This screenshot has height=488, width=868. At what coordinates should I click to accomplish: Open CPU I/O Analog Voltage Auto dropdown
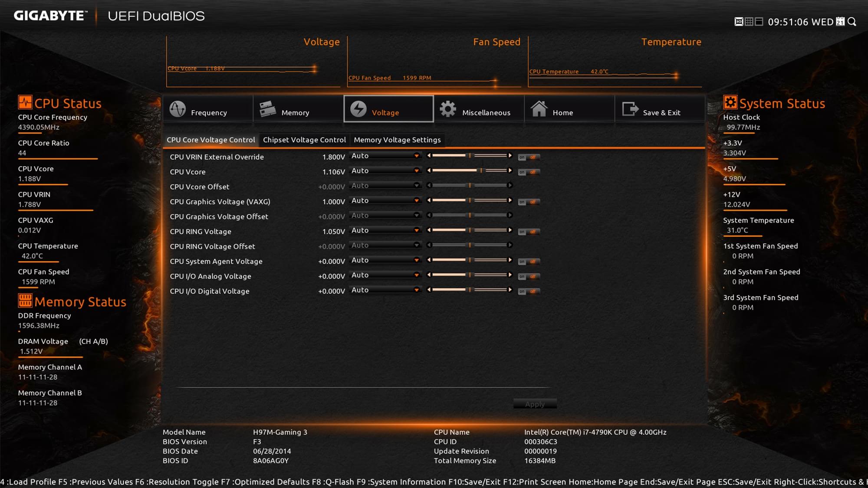pyautogui.click(x=385, y=275)
